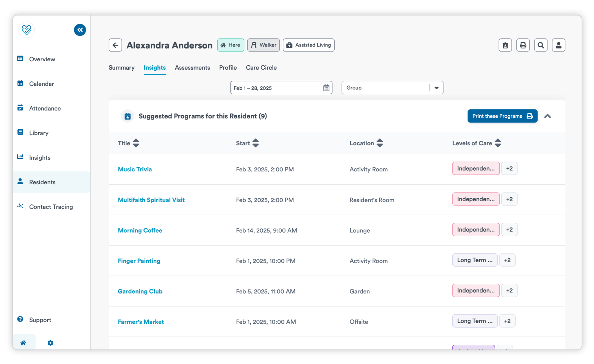
Task: Open Attendance in the sidebar
Action: [x=51, y=108]
